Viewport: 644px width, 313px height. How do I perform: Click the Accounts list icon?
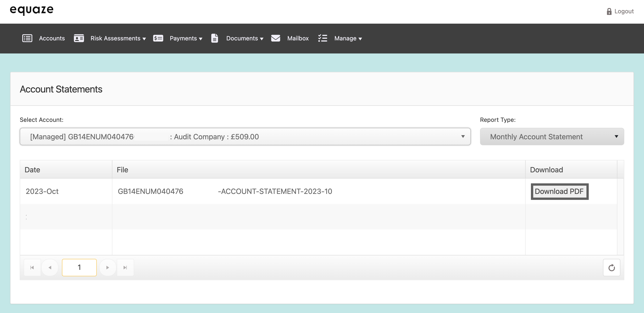(27, 38)
